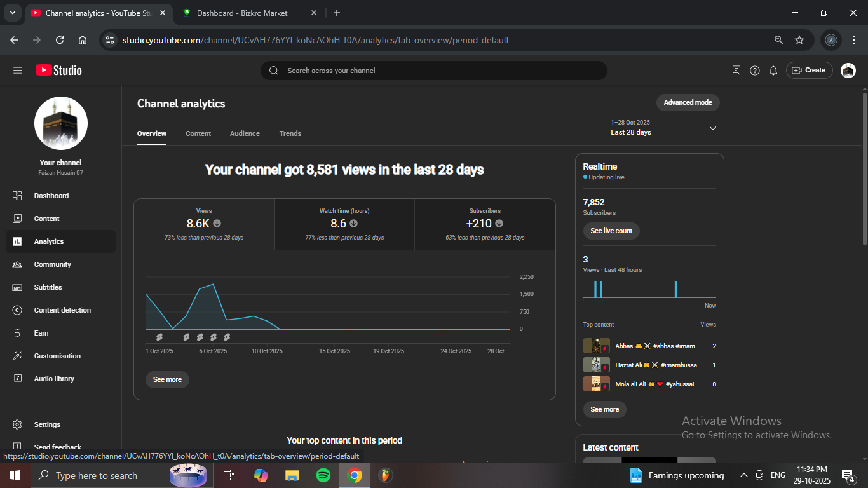Switch to the Trends tab
The width and height of the screenshot is (868, 488).
(x=290, y=133)
